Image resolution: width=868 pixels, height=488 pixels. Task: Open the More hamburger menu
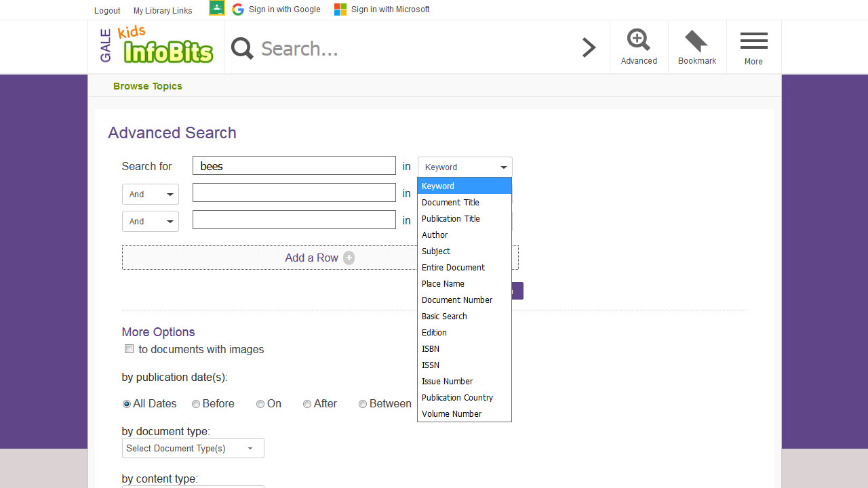pos(753,48)
